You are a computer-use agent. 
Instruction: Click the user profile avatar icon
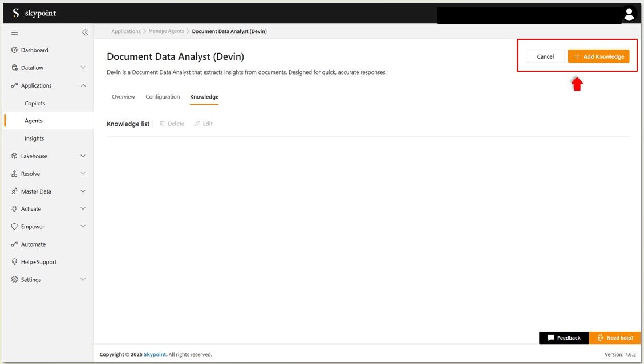[x=629, y=14]
